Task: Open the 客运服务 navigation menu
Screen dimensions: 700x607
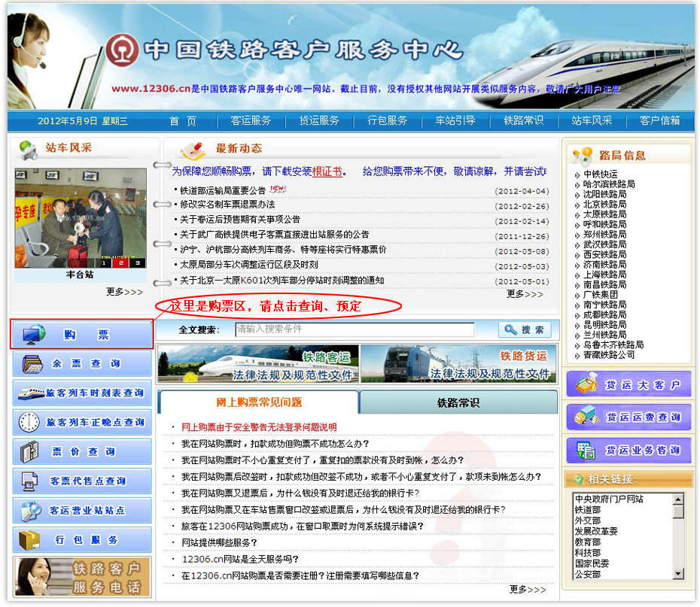Action: click(251, 120)
